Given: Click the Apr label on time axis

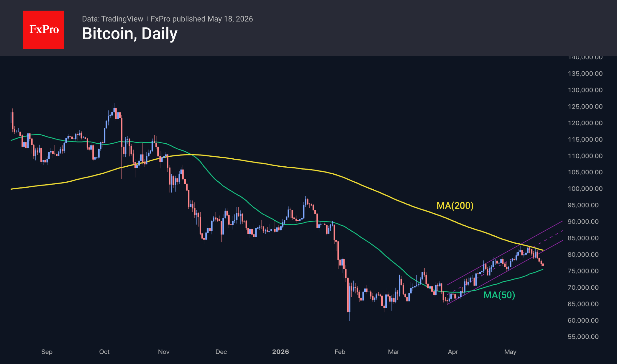Looking at the screenshot, I should point(453,352).
